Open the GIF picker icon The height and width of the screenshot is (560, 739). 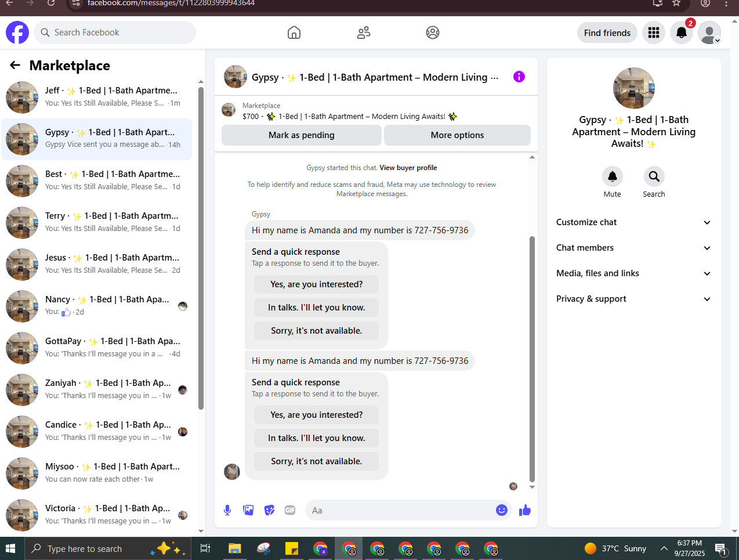[x=290, y=510]
